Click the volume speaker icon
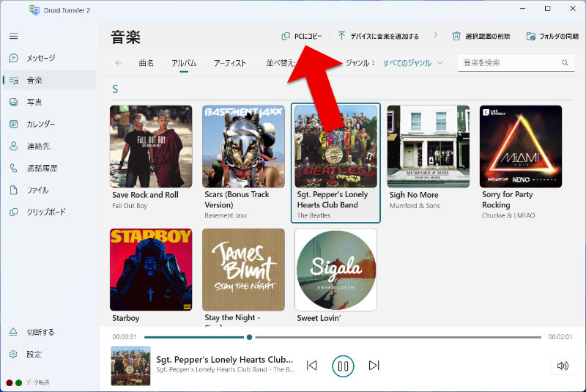 coord(563,366)
